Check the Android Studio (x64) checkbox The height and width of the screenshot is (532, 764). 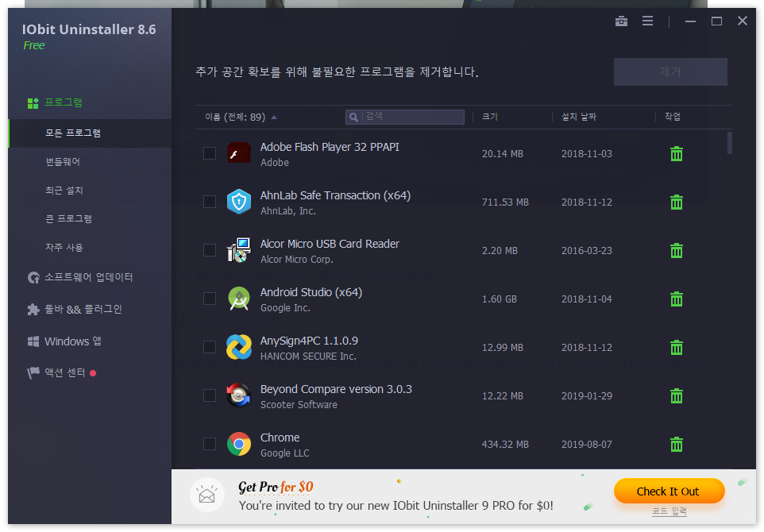click(210, 299)
